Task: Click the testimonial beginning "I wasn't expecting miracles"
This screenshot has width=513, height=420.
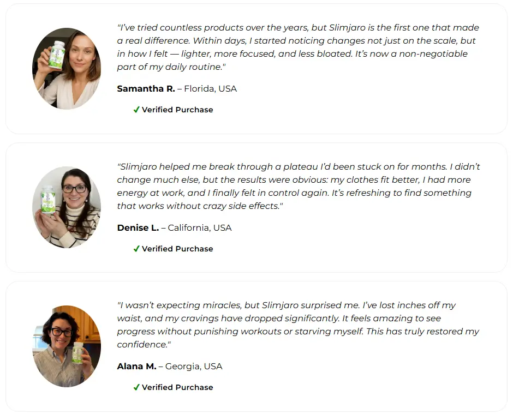Action: pos(298,325)
